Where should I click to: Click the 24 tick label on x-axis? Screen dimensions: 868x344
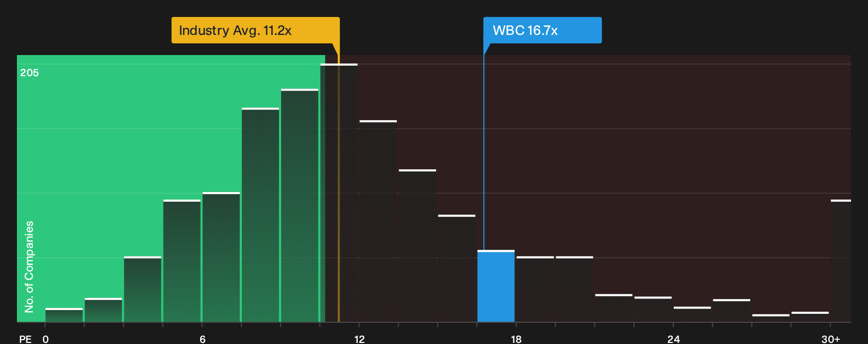click(x=673, y=339)
